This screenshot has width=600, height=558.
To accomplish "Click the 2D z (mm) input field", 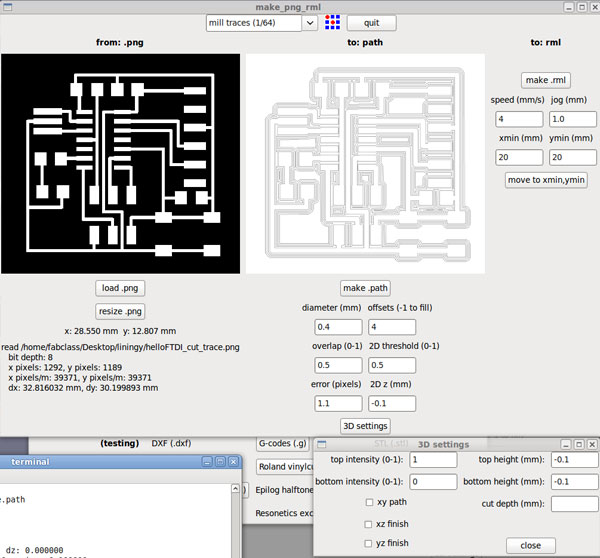I will (x=392, y=403).
